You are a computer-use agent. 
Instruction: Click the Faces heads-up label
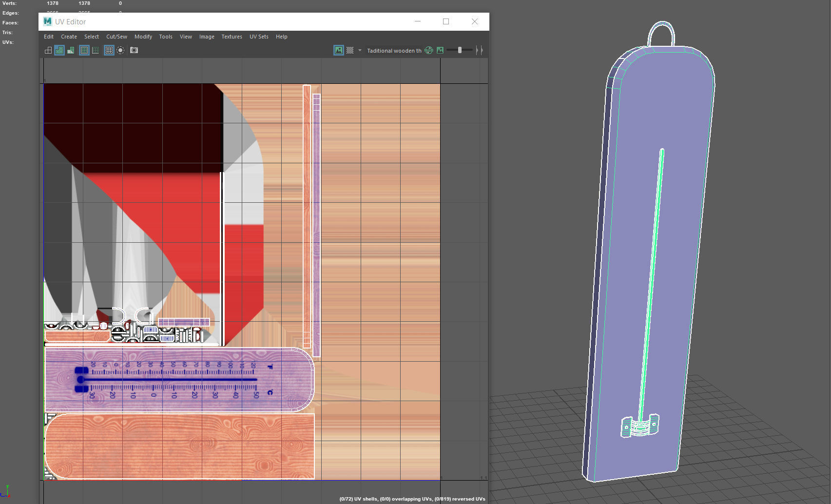point(10,23)
